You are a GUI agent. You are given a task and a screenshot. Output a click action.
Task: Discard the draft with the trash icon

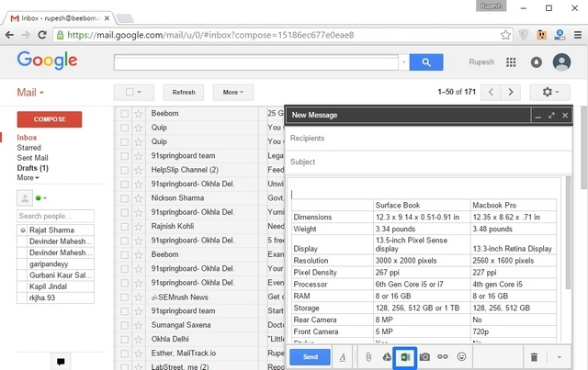coord(534,357)
